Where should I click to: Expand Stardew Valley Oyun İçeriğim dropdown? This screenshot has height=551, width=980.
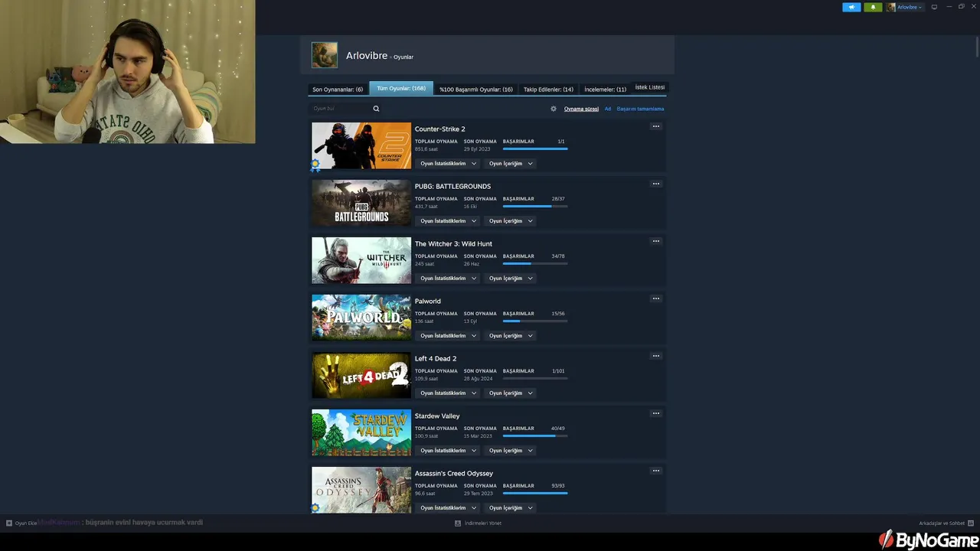click(x=511, y=451)
